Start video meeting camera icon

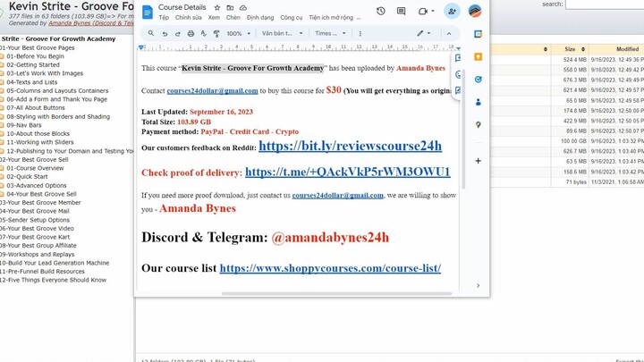(422, 11)
